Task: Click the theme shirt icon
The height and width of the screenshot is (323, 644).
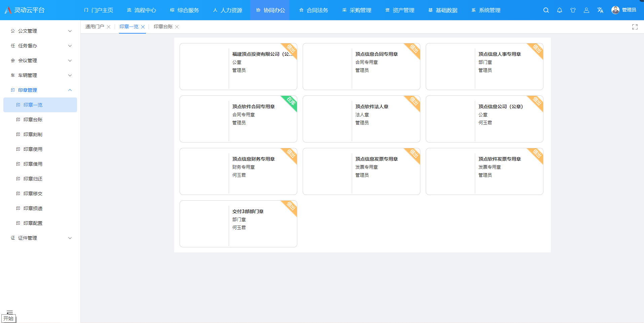Action: [573, 10]
